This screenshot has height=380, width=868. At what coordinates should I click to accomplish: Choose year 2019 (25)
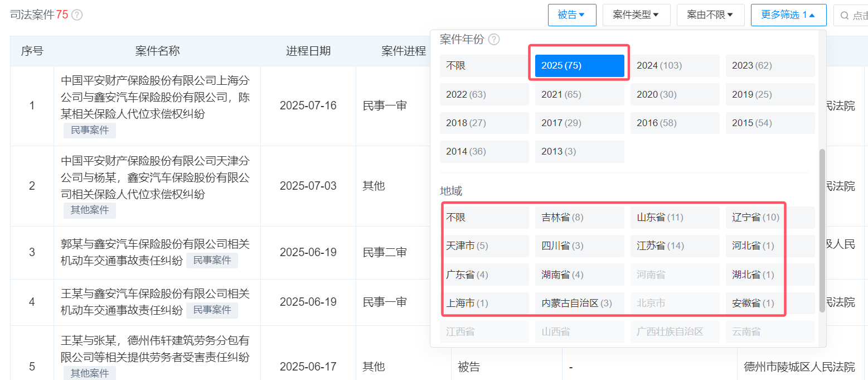770,94
